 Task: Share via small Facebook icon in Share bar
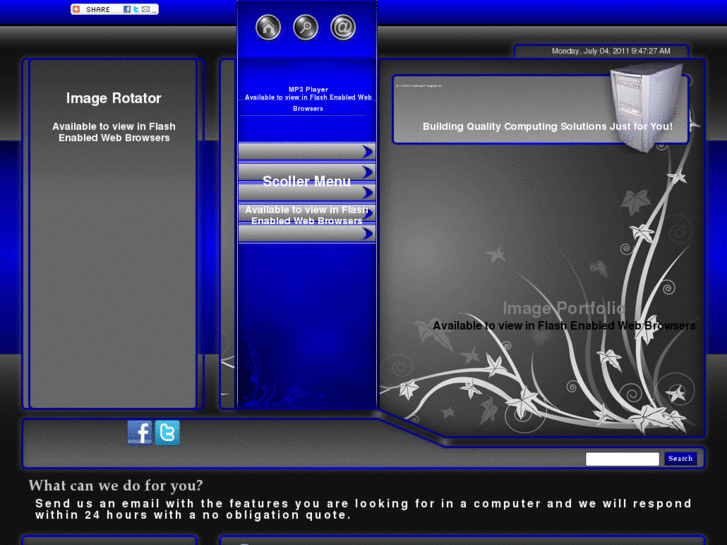click(x=127, y=9)
